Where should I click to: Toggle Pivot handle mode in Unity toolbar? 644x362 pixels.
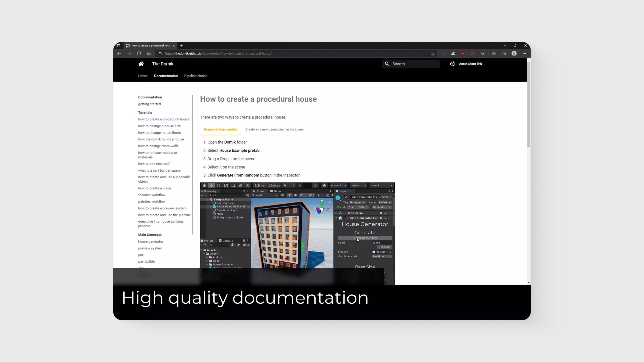(x=260, y=185)
